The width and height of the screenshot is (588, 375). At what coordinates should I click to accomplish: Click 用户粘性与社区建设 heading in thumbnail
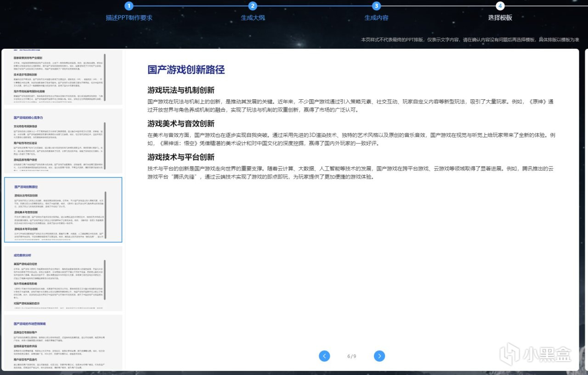26,143
